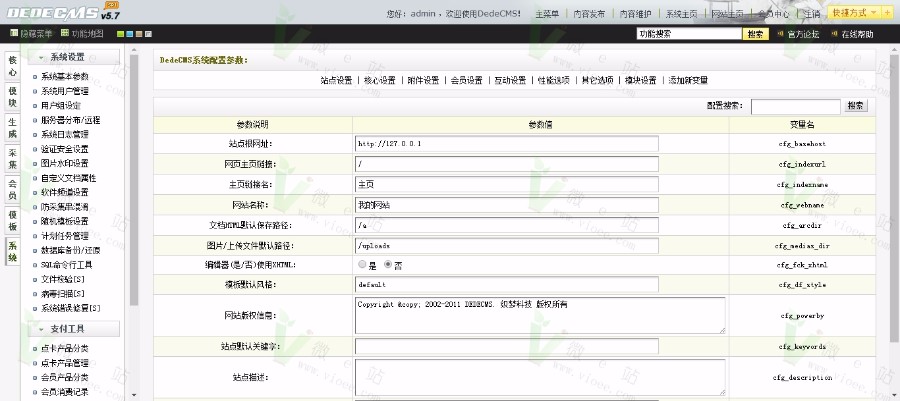
Task: Open 图片水印设置 in sidebar
Action: [x=65, y=163]
